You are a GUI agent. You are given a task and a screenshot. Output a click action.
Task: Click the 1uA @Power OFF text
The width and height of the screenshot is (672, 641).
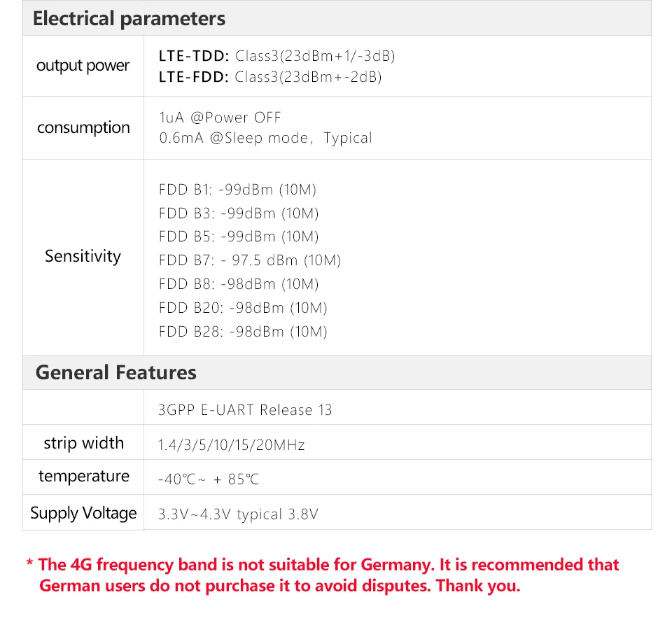click(x=220, y=118)
